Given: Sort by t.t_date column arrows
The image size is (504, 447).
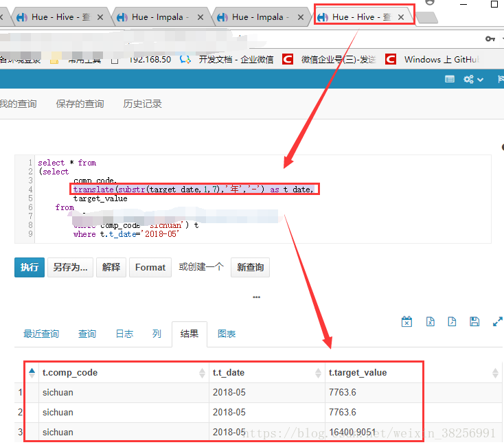Looking at the screenshot, I should (318, 373).
